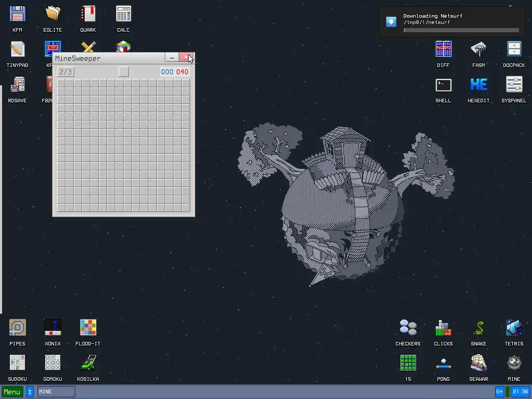Click the MineSweeper red mine counter 040
The image size is (532, 399).
(182, 72)
